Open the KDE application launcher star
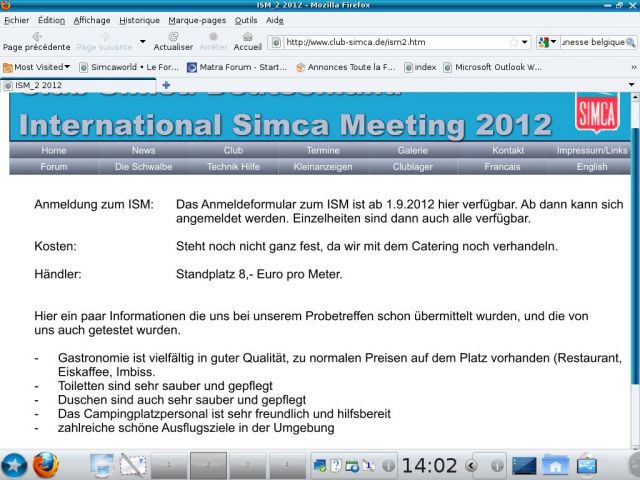Screen dimensions: 640x480 (x=14, y=465)
